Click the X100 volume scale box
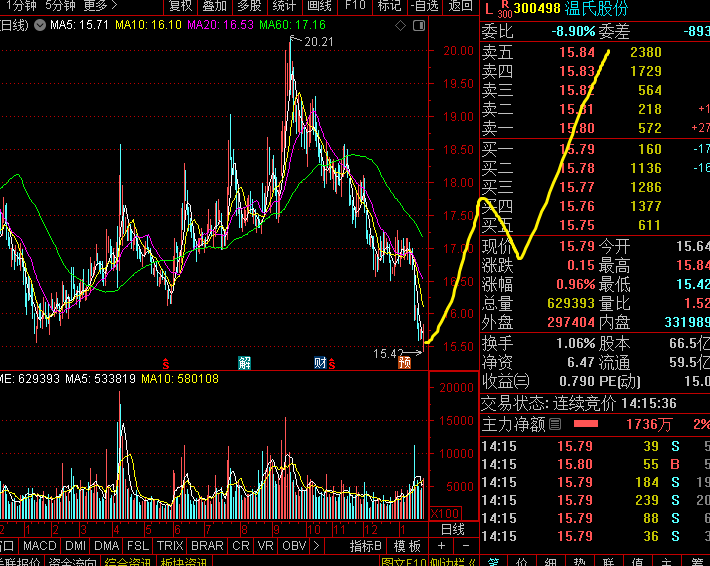 coord(446,513)
